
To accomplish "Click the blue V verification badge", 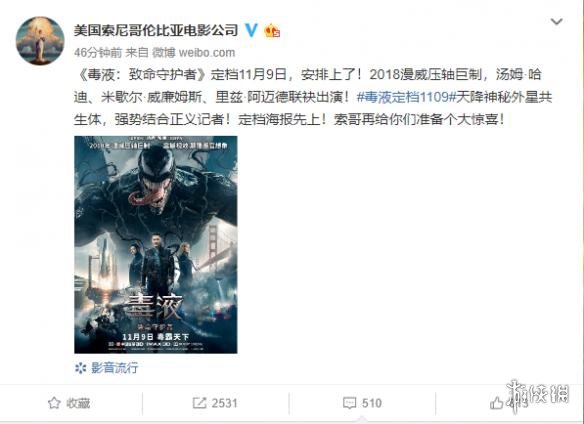I will point(252,30).
